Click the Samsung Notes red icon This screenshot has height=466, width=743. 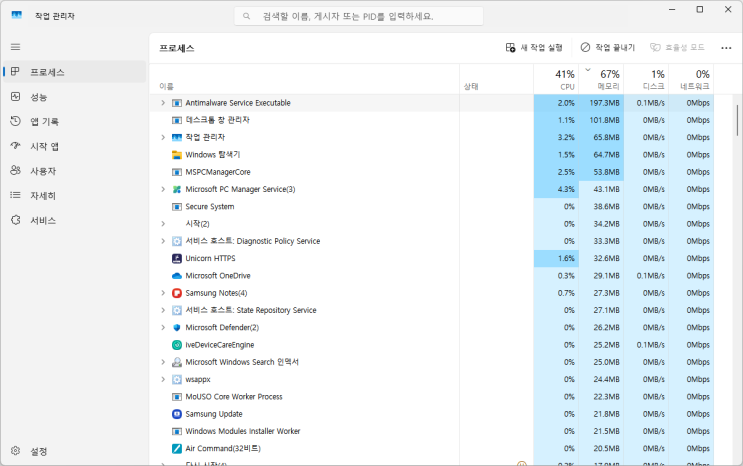(177, 293)
